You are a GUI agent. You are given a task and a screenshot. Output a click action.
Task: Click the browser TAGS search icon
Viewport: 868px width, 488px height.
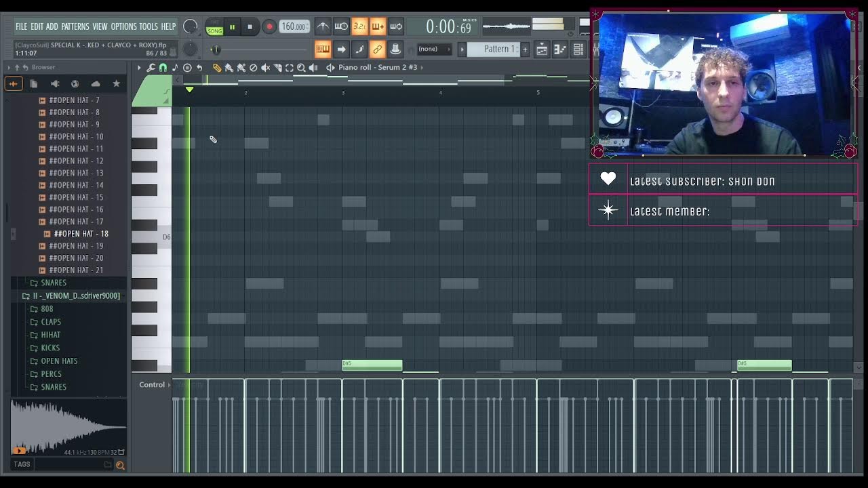pos(120,465)
